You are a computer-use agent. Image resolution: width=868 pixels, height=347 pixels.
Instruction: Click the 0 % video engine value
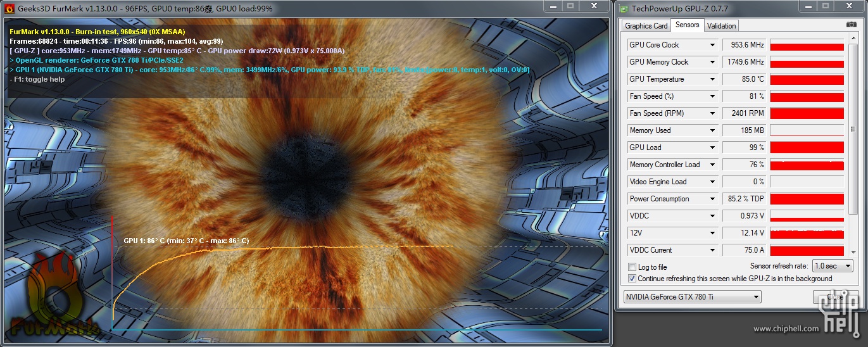tap(745, 182)
